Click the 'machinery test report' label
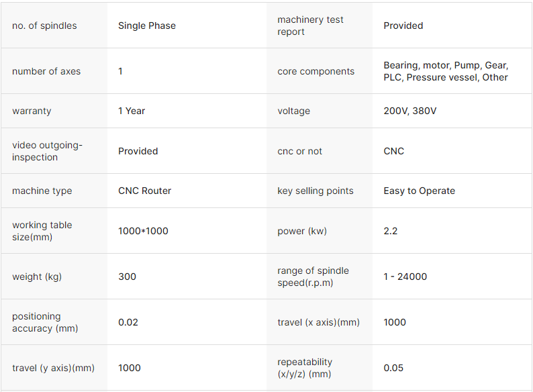Screen dimensions: 533x392 (310, 26)
